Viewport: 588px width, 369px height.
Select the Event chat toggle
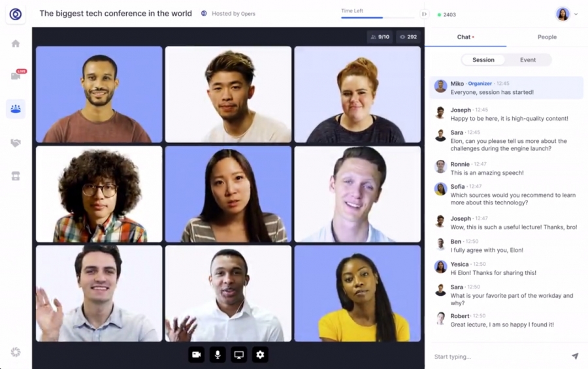(528, 59)
